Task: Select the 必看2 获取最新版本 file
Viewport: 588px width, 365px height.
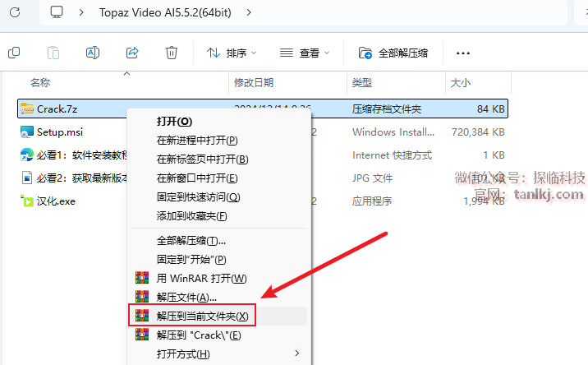Action: [x=82, y=178]
